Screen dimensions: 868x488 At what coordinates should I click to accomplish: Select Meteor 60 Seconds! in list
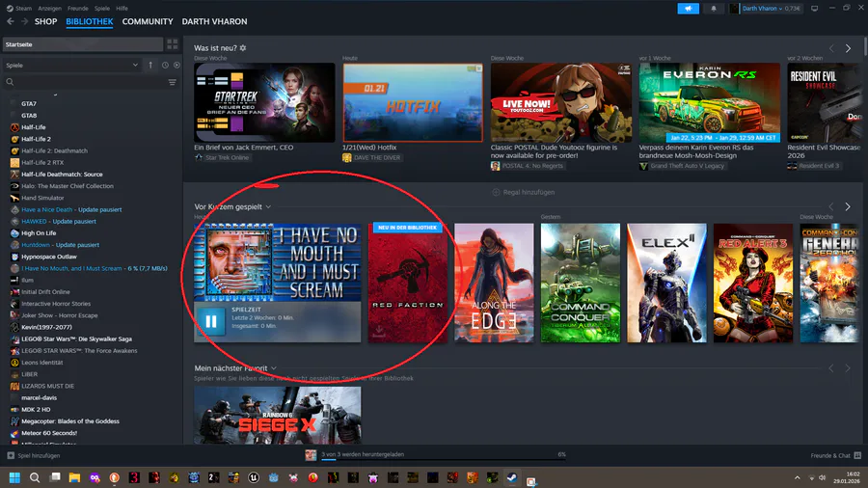click(49, 433)
